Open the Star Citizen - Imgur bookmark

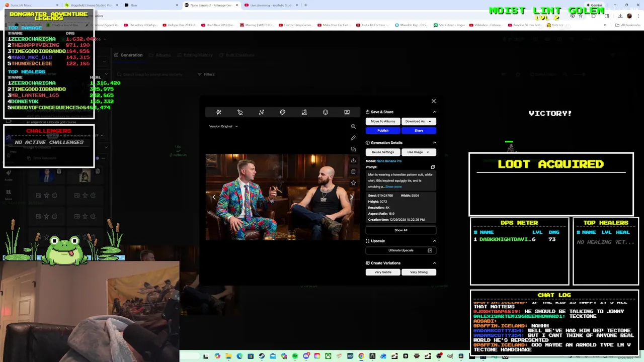coord(449,25)
